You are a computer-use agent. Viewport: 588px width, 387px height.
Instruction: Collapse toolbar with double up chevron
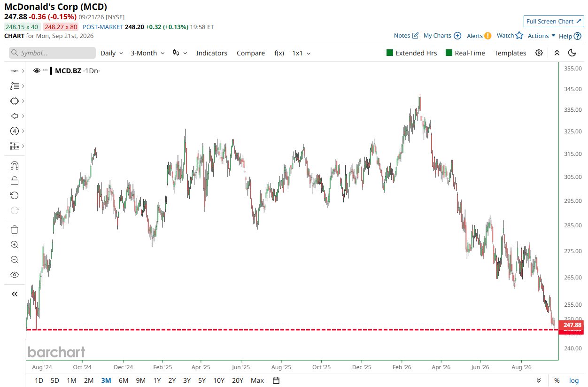tap(557, 53)
